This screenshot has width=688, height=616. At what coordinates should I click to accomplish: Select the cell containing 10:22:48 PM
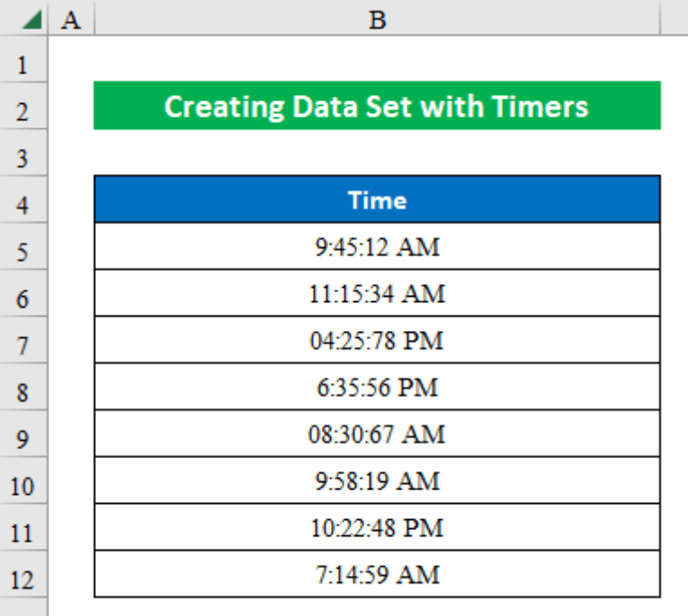[377, 528]
